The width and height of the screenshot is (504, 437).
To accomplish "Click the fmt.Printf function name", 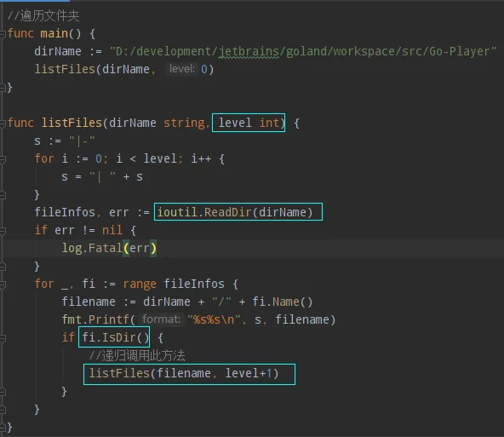I will click(96, 319).
